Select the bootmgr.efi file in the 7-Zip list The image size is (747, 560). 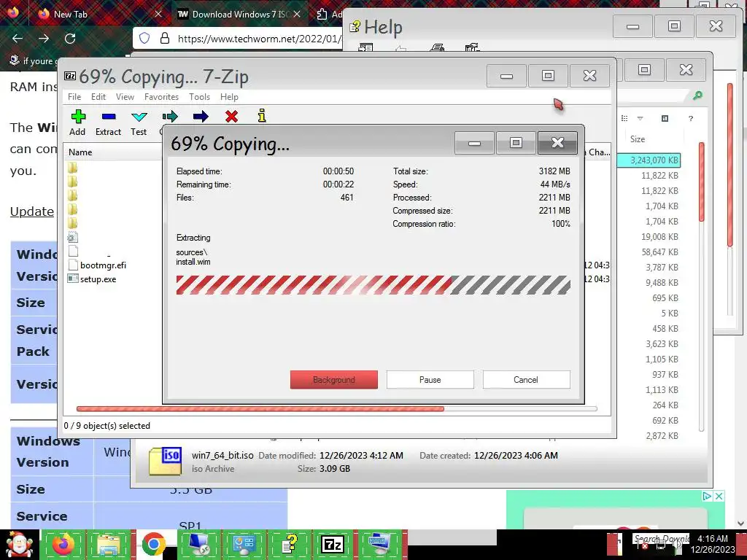tap(103, 265)
